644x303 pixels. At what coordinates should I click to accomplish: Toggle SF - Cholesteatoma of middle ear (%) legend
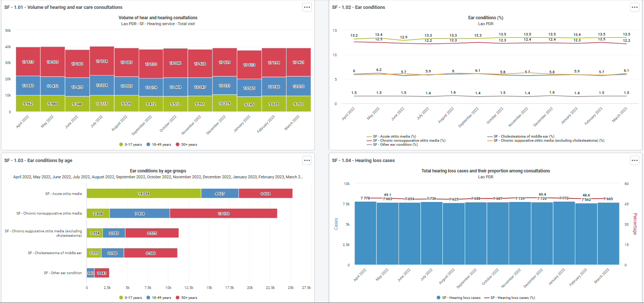[x=521, y=137]
